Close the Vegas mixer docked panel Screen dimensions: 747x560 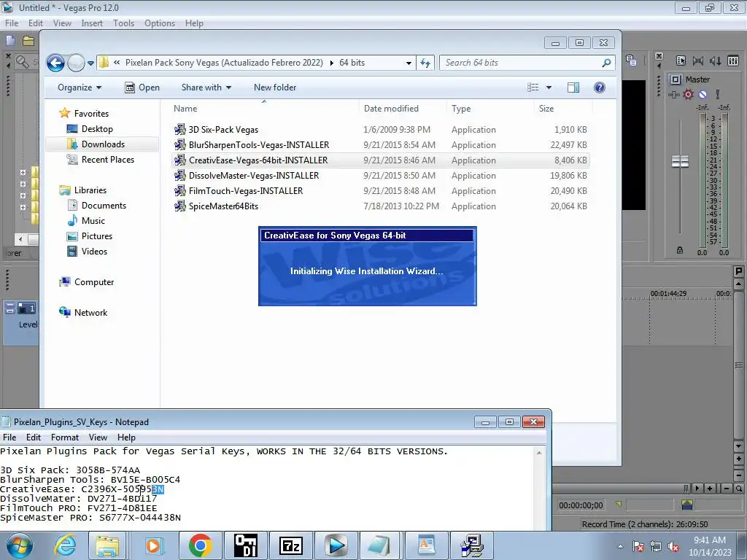(x=659, y=56)
